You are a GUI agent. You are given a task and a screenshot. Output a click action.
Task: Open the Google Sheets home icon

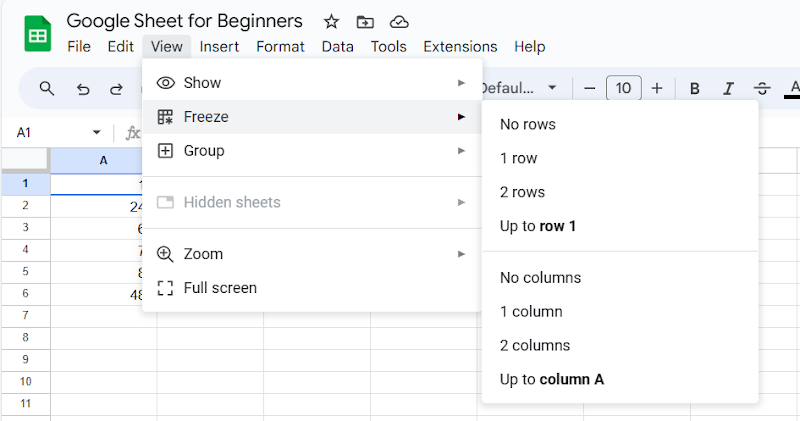click(38, 34)
